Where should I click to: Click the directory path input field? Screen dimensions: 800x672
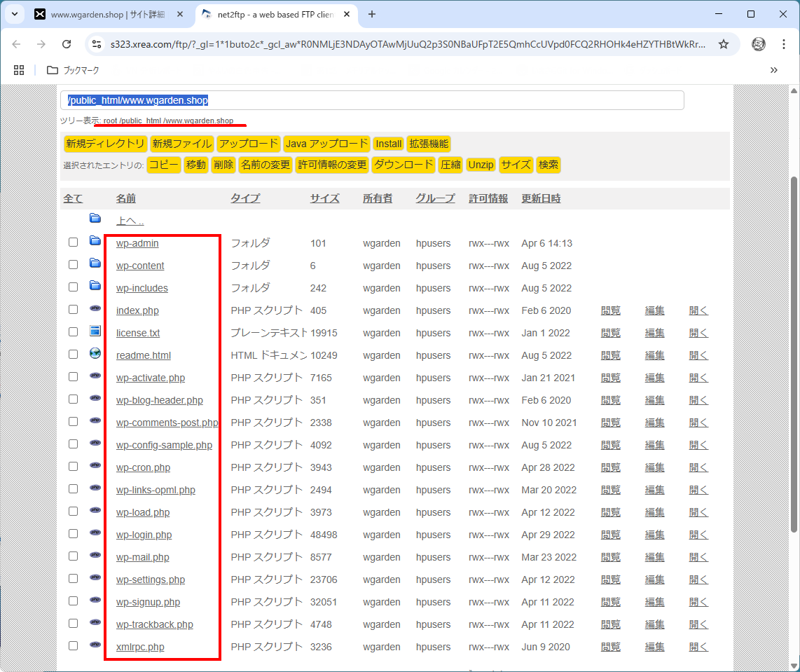coord(371,100)
